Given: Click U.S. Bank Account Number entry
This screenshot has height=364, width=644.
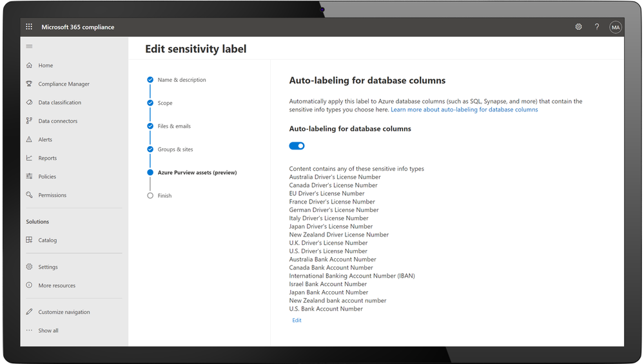Looking at the screenshot, I should pos(326,309).
